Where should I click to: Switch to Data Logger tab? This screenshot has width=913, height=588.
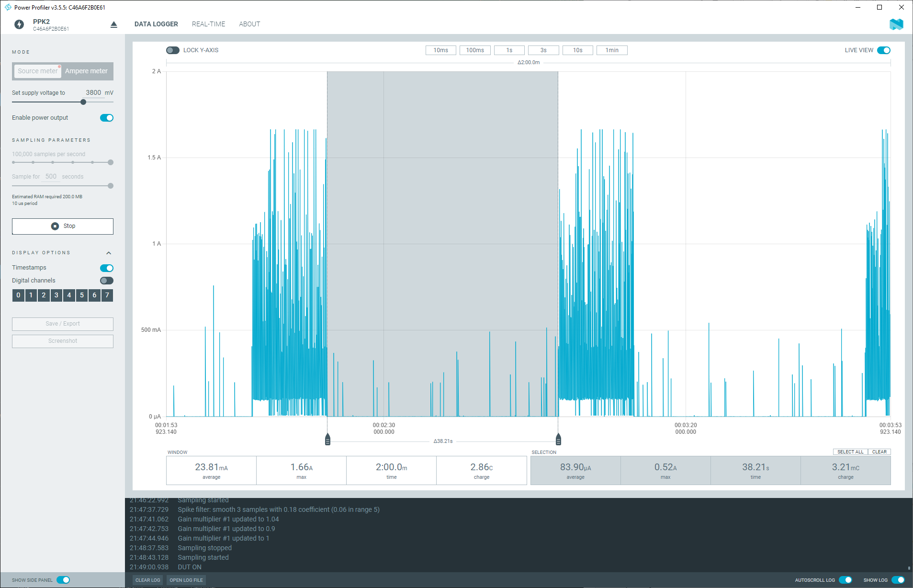point(156,24)
